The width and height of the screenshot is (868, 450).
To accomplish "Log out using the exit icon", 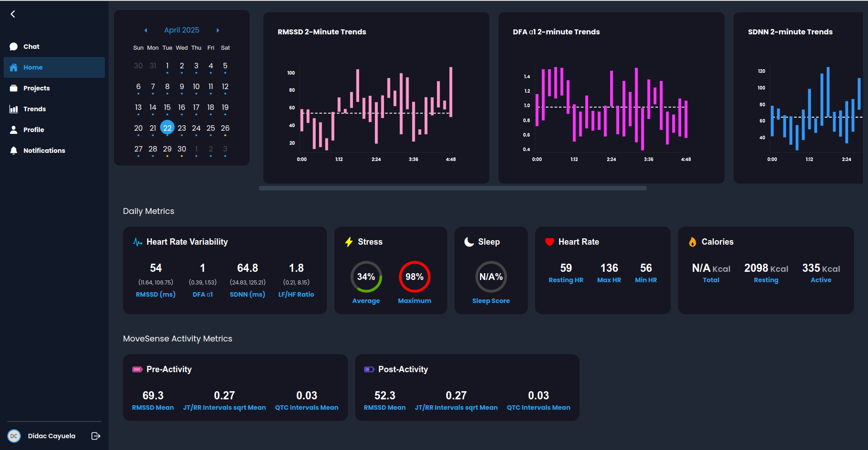I will [95, 436].
